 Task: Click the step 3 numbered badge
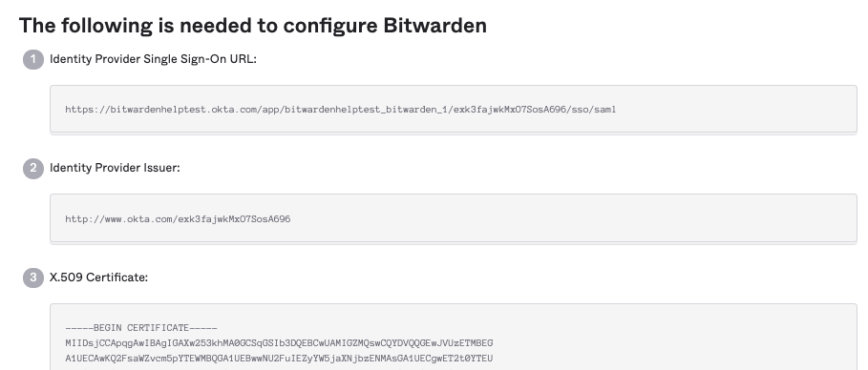click(x=33, y=277)
